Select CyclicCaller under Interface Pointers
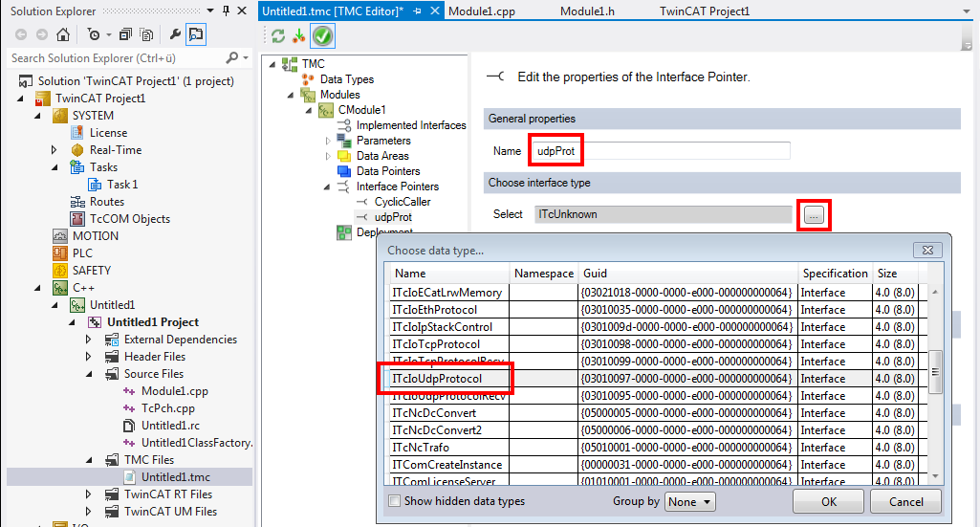980x527 pixels. (403, 202)
